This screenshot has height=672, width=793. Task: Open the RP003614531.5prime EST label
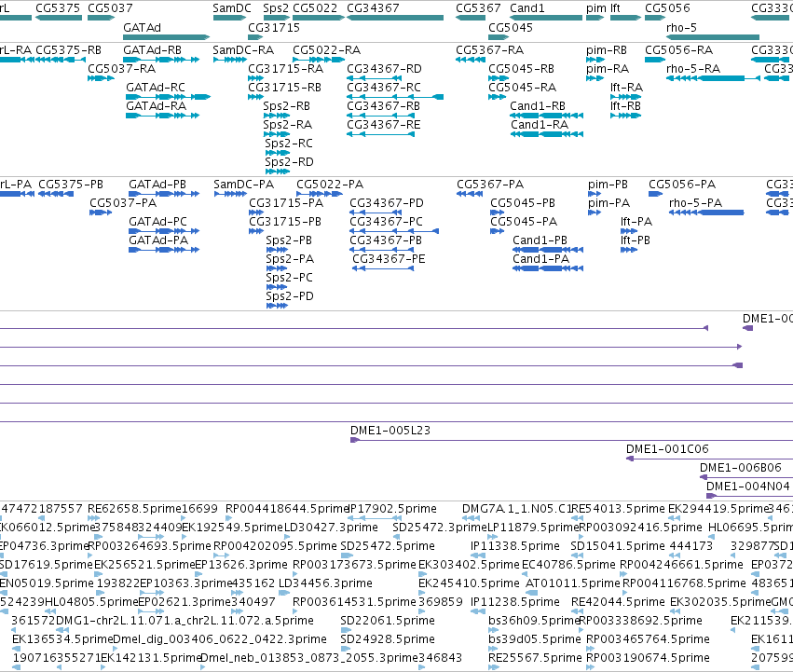point(354,602)
